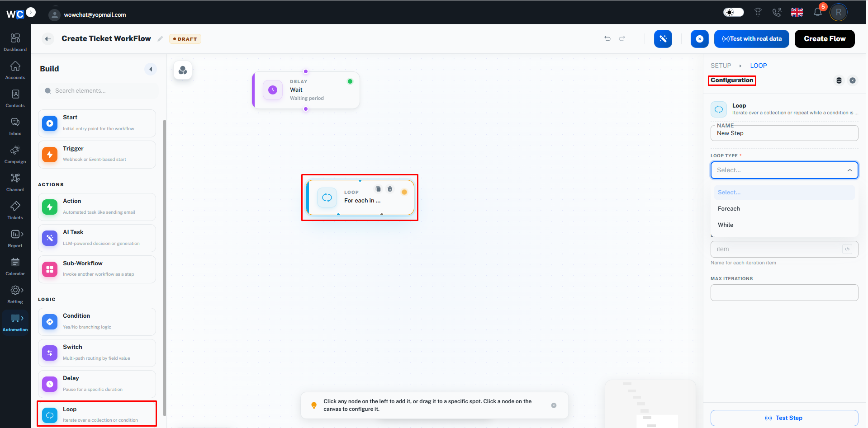Add an Action element
Viewport: 868px width, 428px height.
pos(97,207)
